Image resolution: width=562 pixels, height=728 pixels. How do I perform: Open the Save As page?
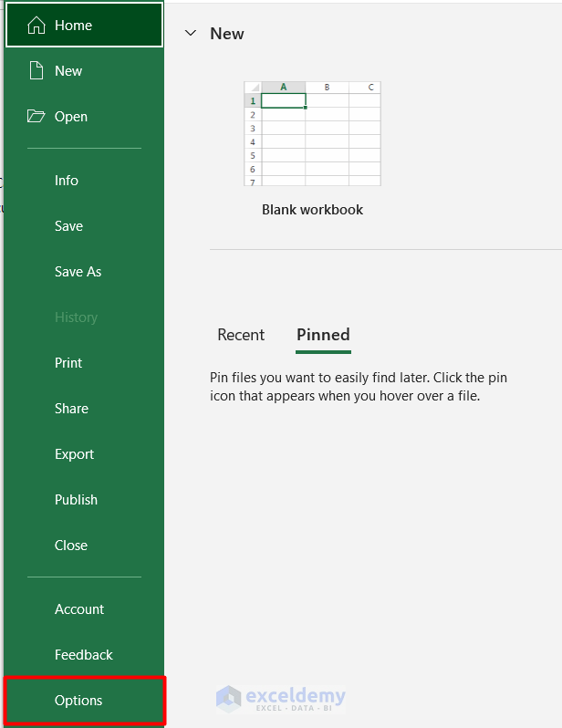point(78,272)
